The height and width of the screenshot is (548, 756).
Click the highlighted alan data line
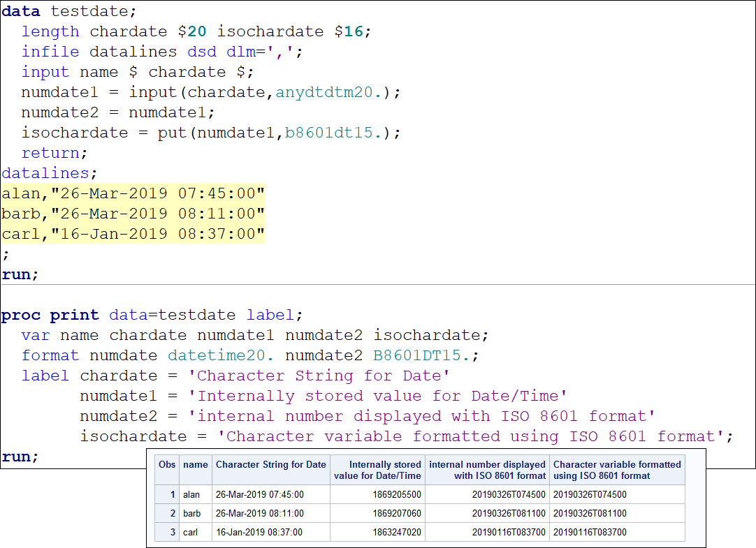click(133, 193)
